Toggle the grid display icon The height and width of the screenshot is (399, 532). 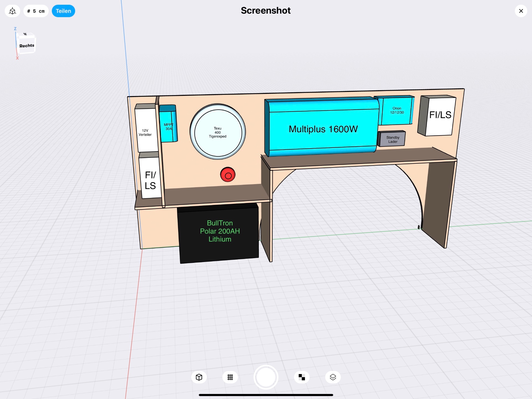pyautogui.click(x=230, y=377)
